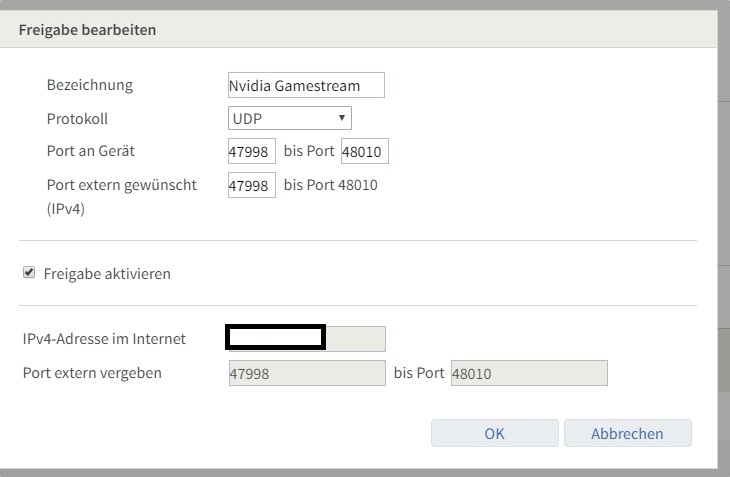This screenshot has width=730, height=477.
Task: Select the Port an Gerät end field 48010
Action: coord(364,152)
